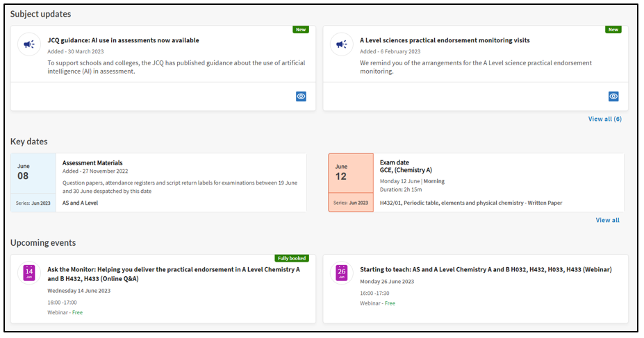Click the Fully booked badge
644x338 pixels.
[x=292, y=258]
